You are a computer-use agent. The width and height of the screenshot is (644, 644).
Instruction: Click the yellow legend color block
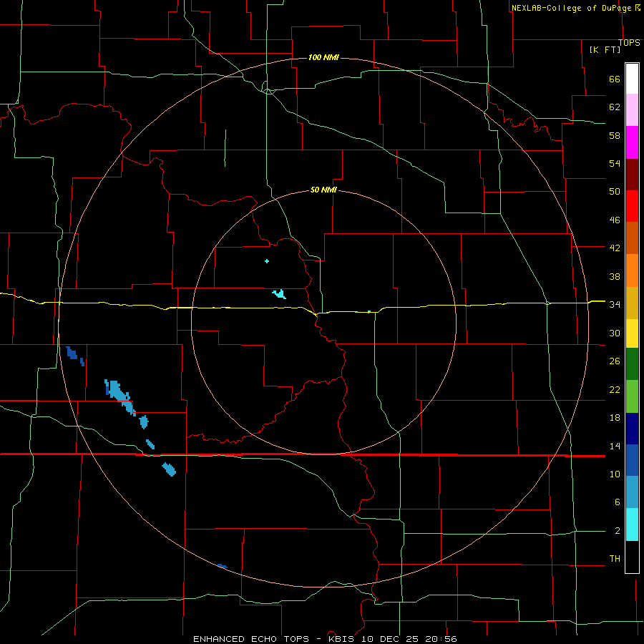coord(632,333)
